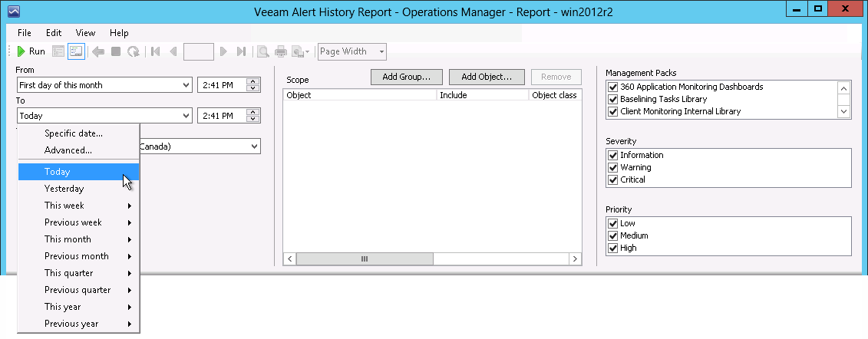Go back using the left arrow icon

pos(98,51)
